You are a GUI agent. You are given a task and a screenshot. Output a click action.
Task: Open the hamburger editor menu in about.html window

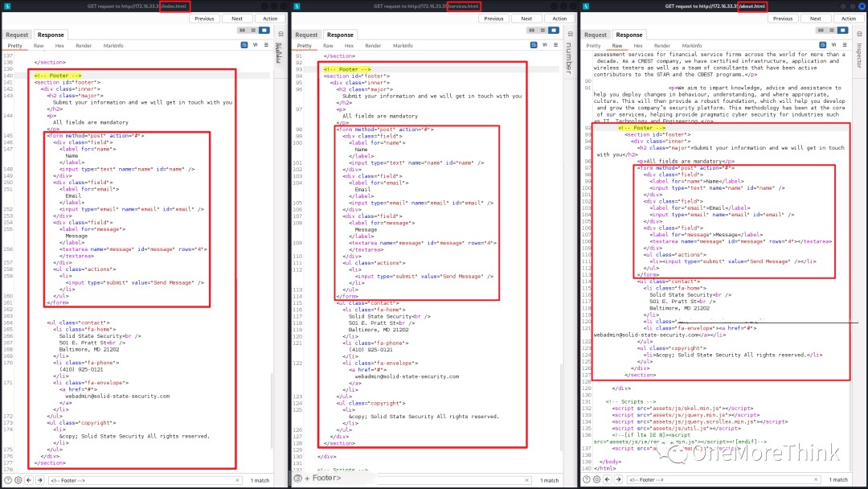click(x=845, y=45)
